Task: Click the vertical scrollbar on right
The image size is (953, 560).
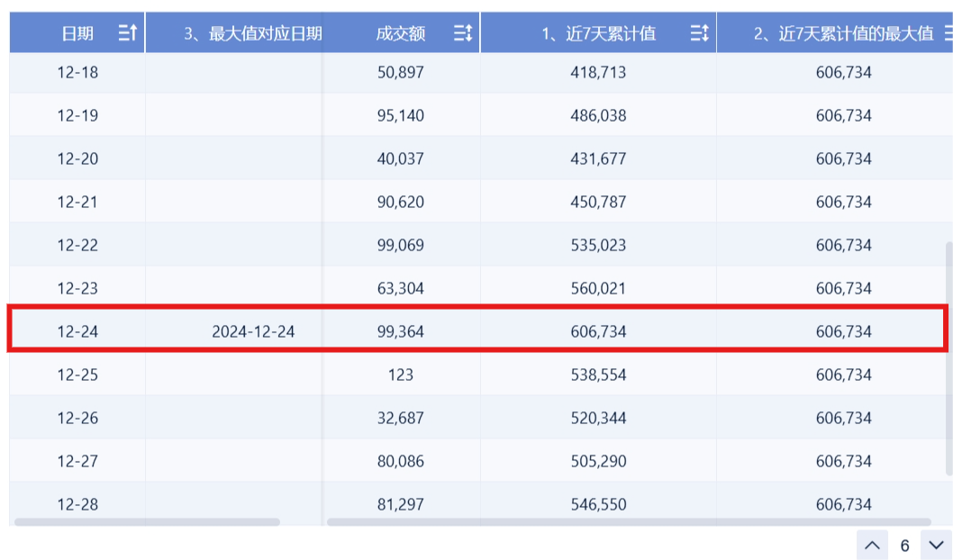Action: click(x=948, y=358)
